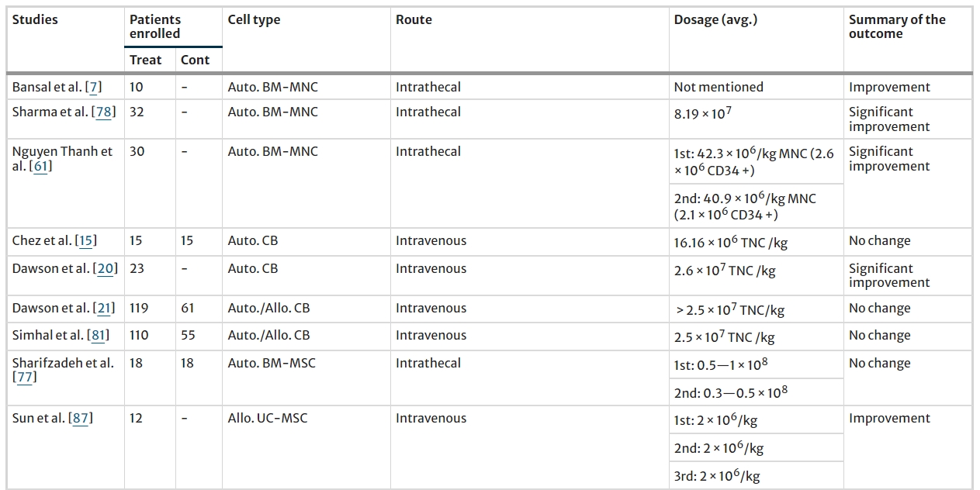
Task: Select the Patients enrolled header
Action: pyautogui.click(x=155, y=26)
